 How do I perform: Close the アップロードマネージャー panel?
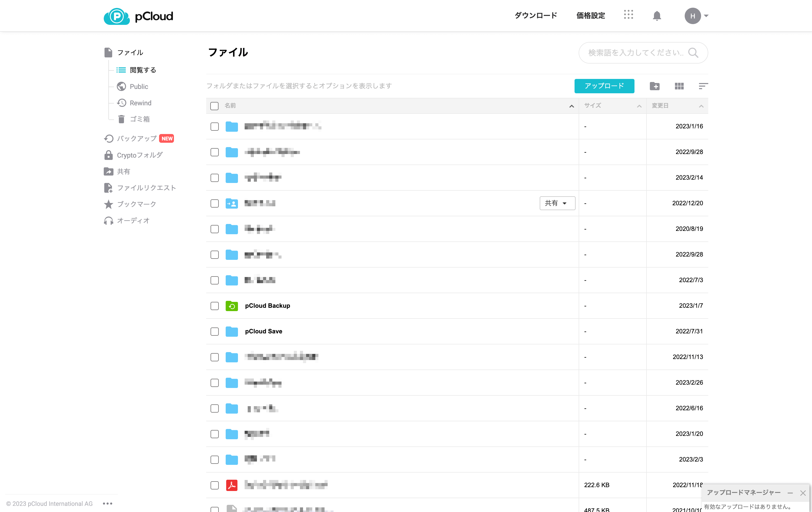803,493
